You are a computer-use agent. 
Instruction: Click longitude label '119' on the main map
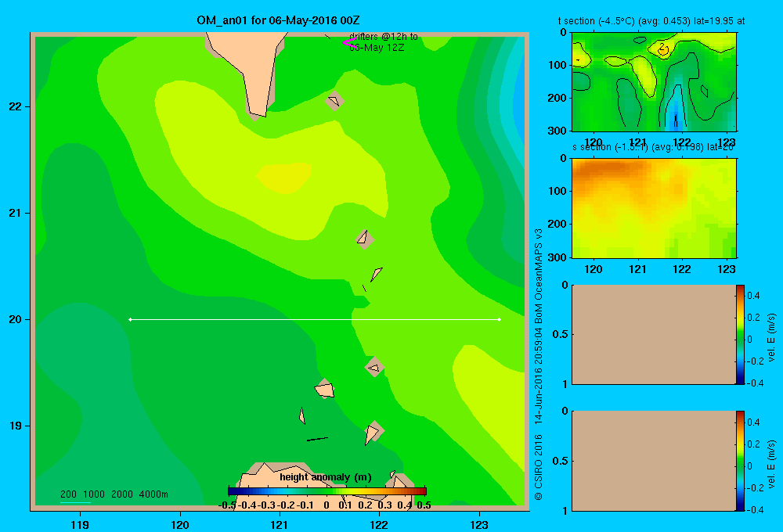[80, 524]
